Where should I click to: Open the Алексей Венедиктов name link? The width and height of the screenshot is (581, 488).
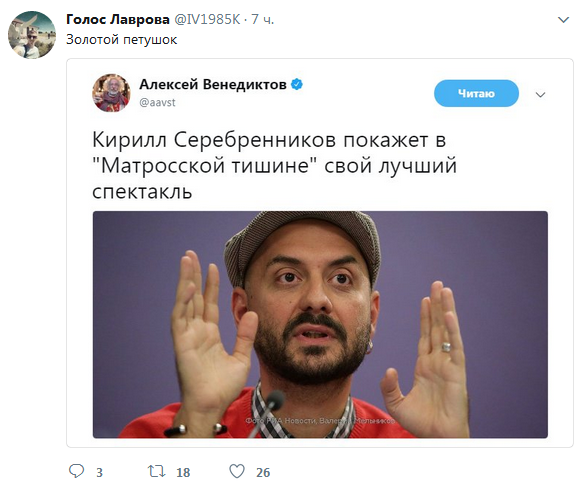[x=213, y=84]
